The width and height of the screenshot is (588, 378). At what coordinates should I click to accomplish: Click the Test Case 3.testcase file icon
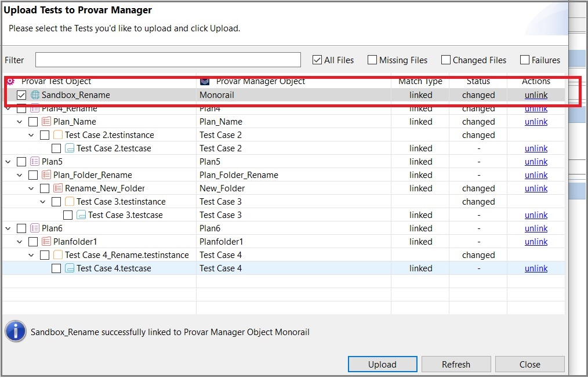tap(81, 215)
